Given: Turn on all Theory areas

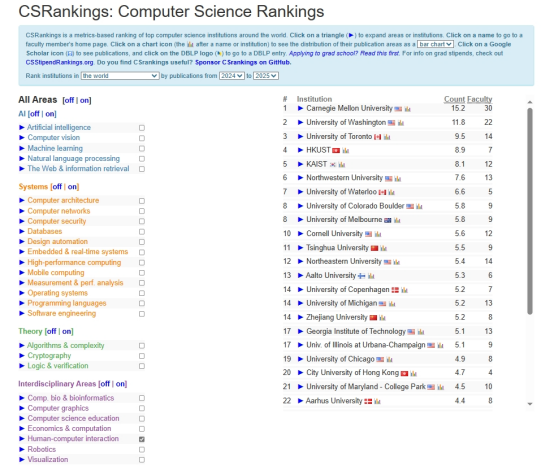Looking at the screenshot, I should (x=67, y=332).
